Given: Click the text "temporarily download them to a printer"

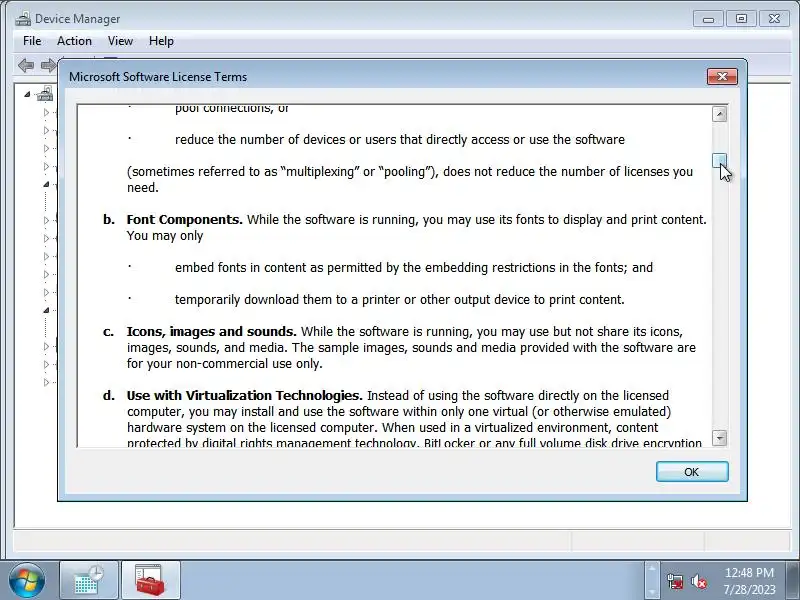Looking at the screenshot, I should coord(399,299).
